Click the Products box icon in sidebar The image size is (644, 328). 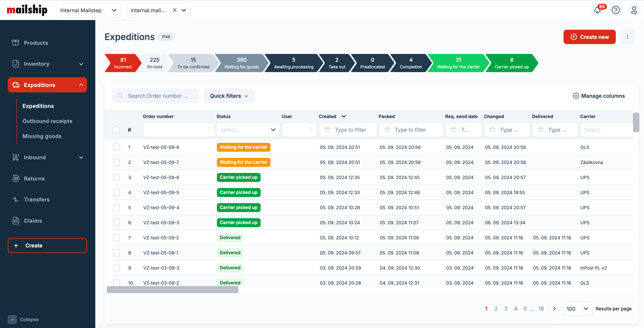(x=16, y=43)
